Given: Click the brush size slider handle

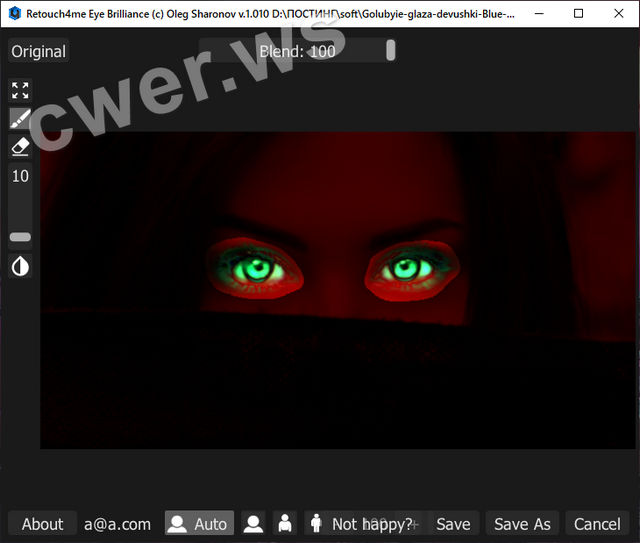Looking at the screenshot, I should coord(20,238).
